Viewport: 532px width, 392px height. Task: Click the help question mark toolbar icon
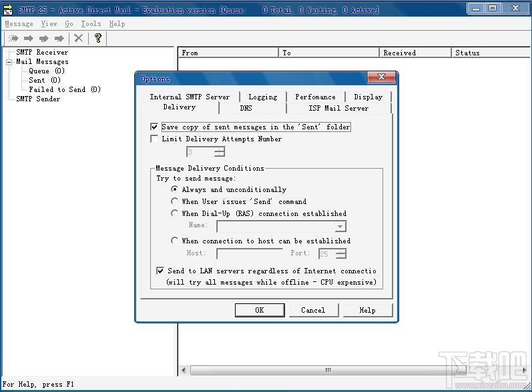click(x=98, y=38)
